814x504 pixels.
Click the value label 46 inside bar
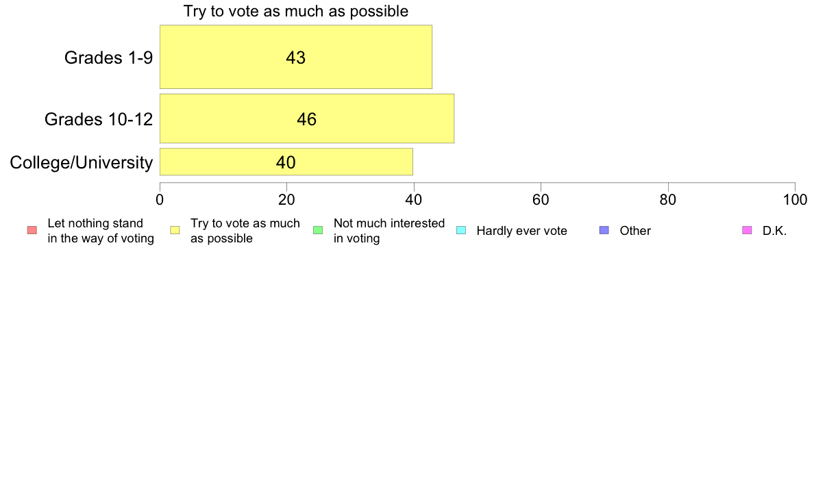(x=307, y=119)
